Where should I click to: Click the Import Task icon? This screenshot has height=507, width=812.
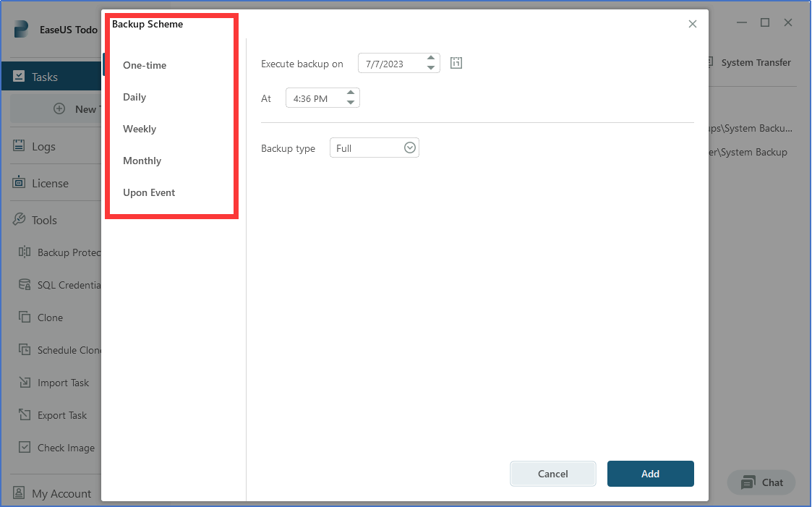click(25, 382)
